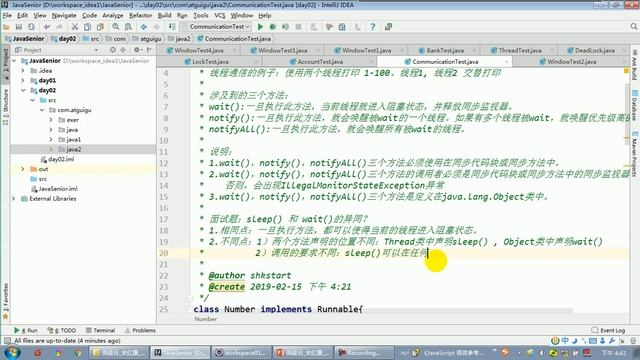Open Project panel settings gear

tap(137, 50)
